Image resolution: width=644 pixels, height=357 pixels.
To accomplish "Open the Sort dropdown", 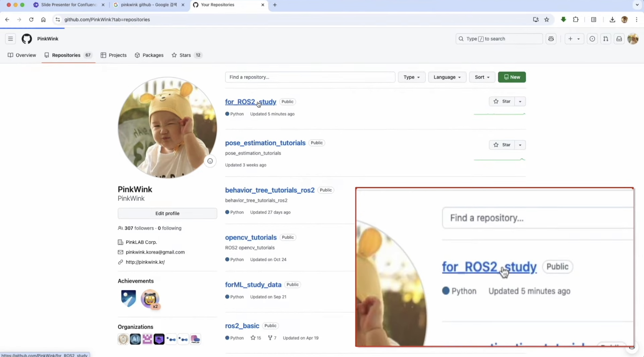I will tap(482, 77).
